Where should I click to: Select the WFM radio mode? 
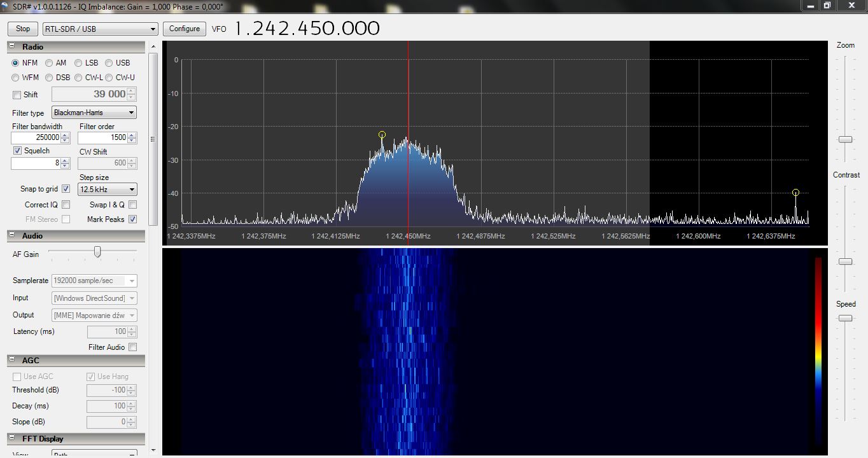coord(16,78)
